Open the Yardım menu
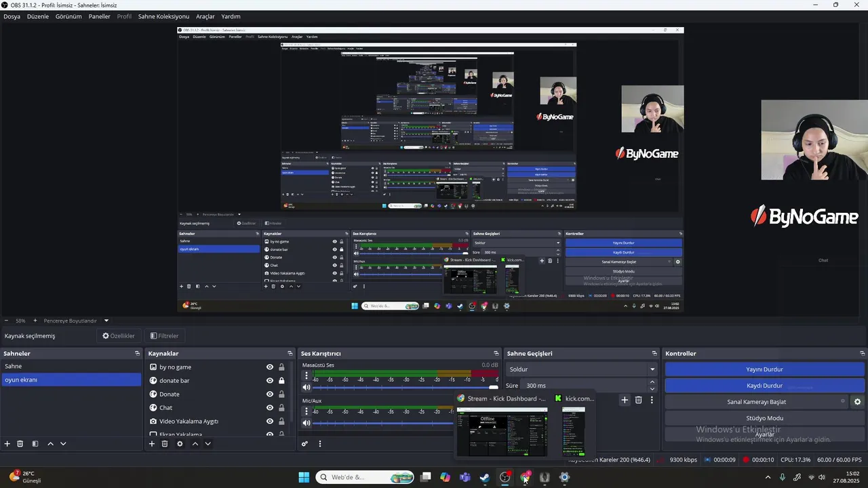Viewport: 868px width, 488px height. click(x=231, y=16)
